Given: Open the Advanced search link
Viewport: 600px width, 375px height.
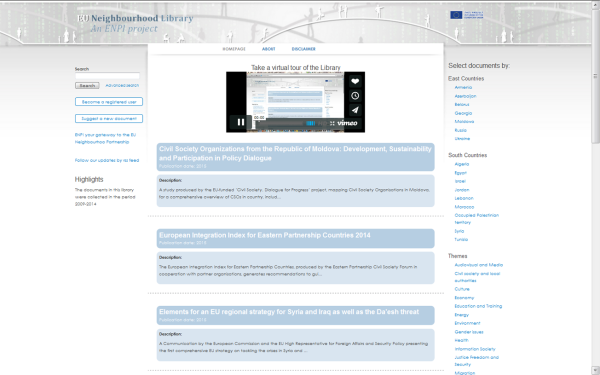Looking at the screenshot, I should [x=122, y=85].
